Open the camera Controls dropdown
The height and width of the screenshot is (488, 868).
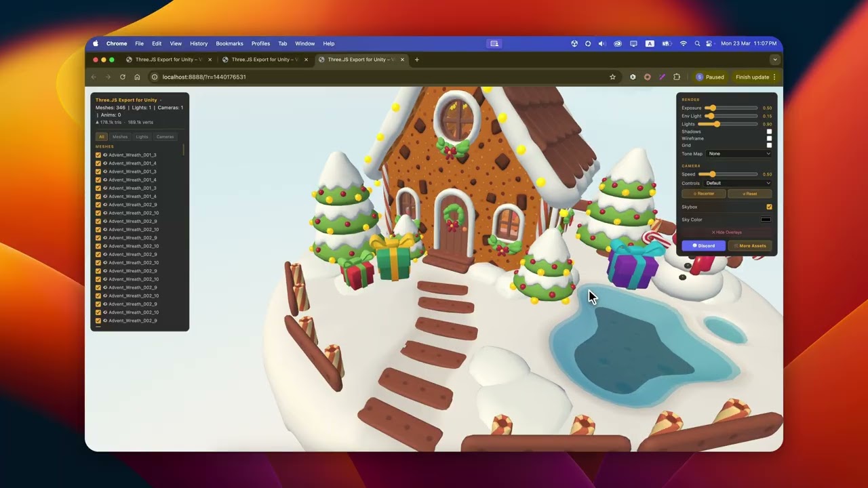coord(738,183)
